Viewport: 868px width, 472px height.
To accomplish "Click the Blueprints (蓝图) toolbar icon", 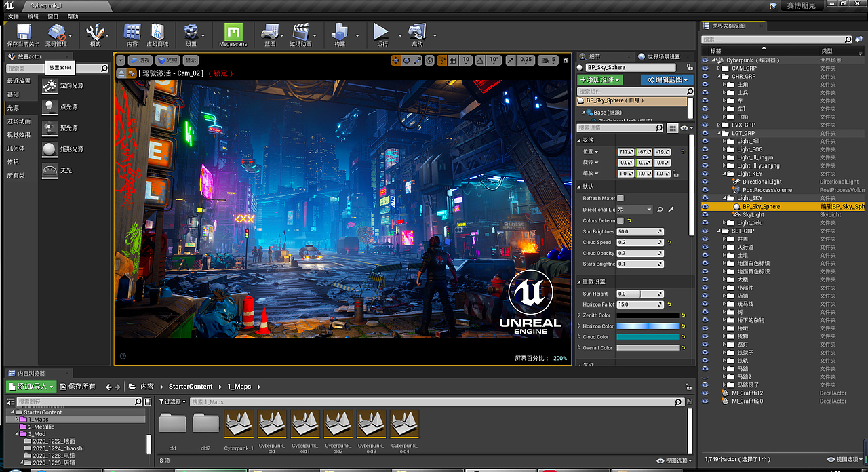I will [x=270, y=32].
